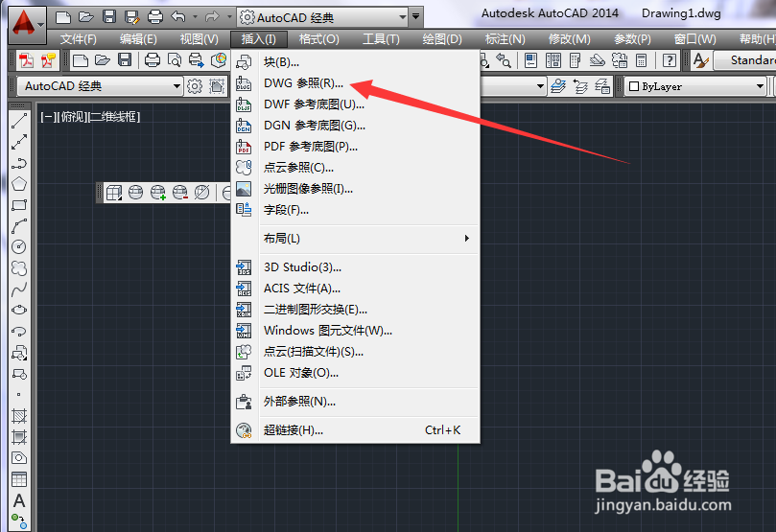The image size is (776, 532).
Task: Select the Hatch tool
Action: [x=19, y=416]
